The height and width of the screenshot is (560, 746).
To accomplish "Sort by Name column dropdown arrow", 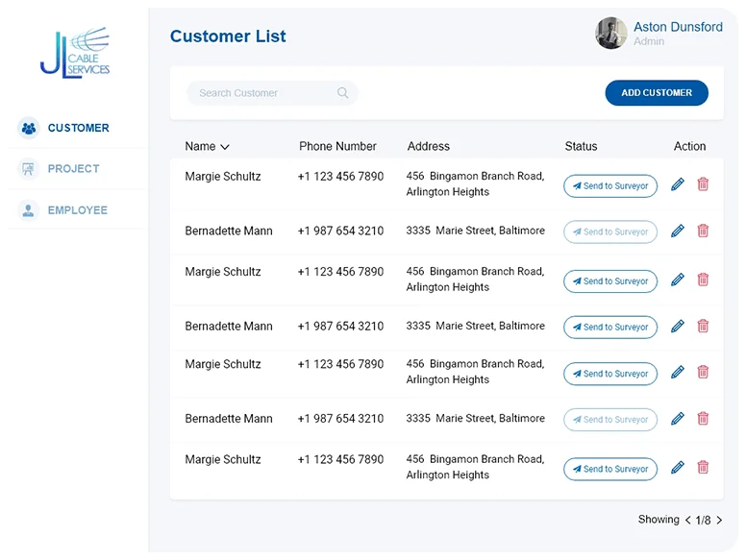I will click(x=225, y=147).
